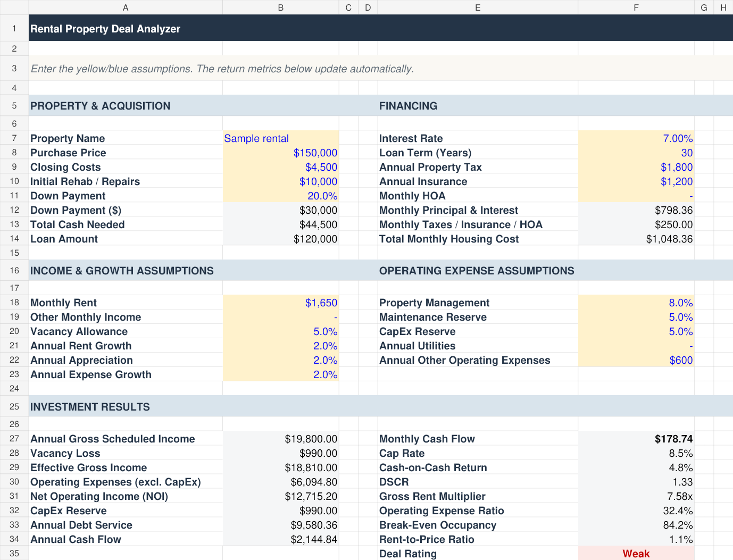Viewport: 733px width, 560px height.
Task: Select the Annual Appreciation 2.0% cell
Action: click(280, 360)
